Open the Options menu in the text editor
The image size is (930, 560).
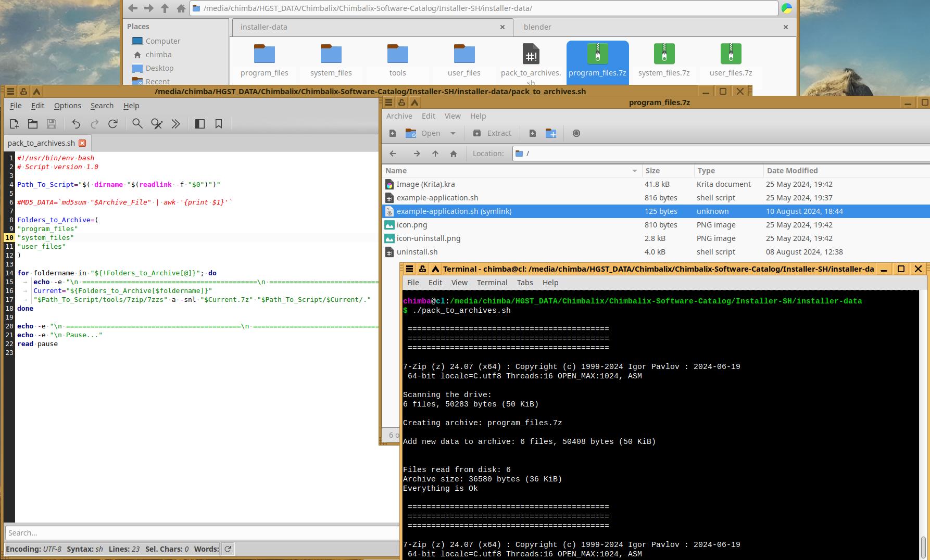[x=68, y=106]
